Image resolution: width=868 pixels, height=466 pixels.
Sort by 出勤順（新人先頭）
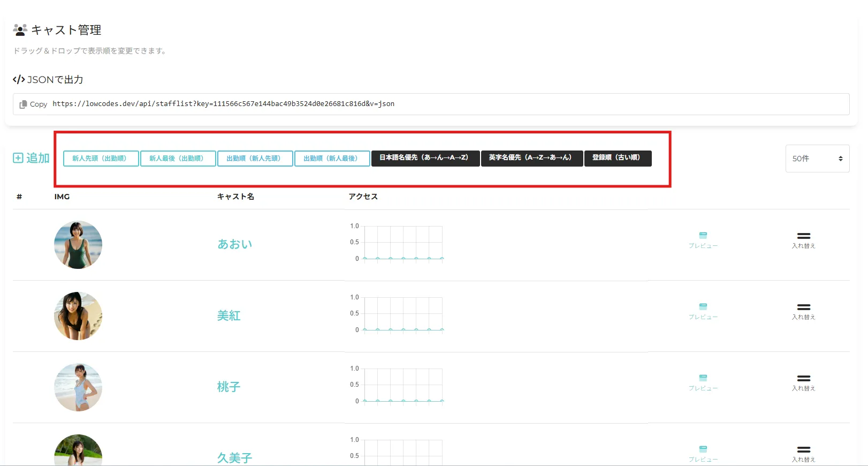click(x=255, y=159)
